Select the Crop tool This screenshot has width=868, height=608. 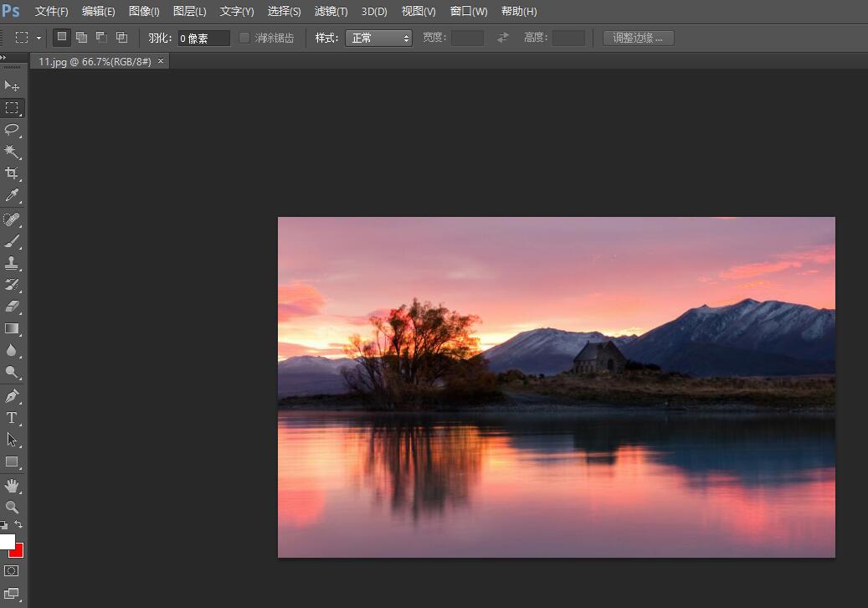point(12,173)
